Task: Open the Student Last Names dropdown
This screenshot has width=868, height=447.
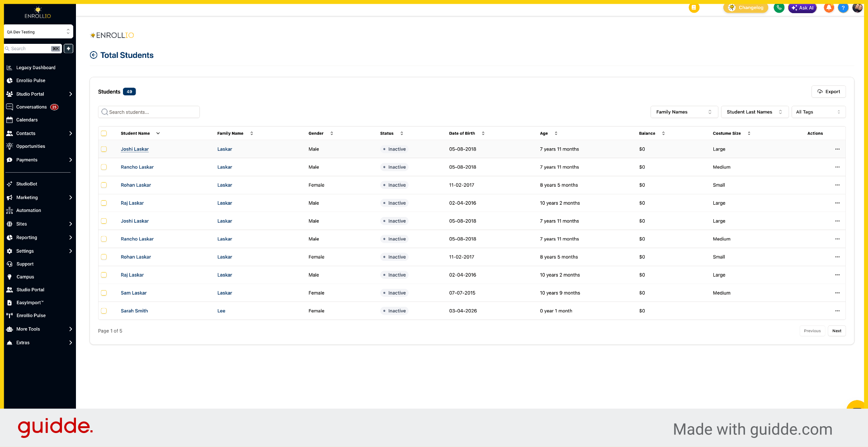Action: click(755, 112)
